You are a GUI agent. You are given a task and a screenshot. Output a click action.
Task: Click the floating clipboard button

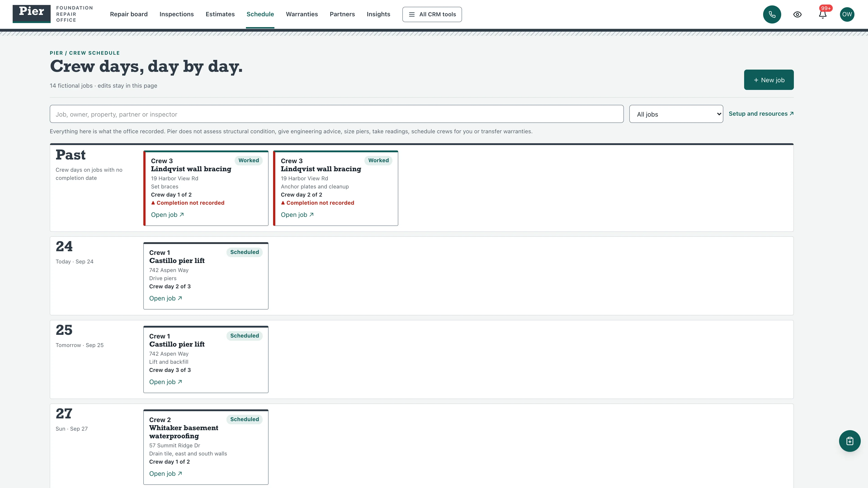849,441
